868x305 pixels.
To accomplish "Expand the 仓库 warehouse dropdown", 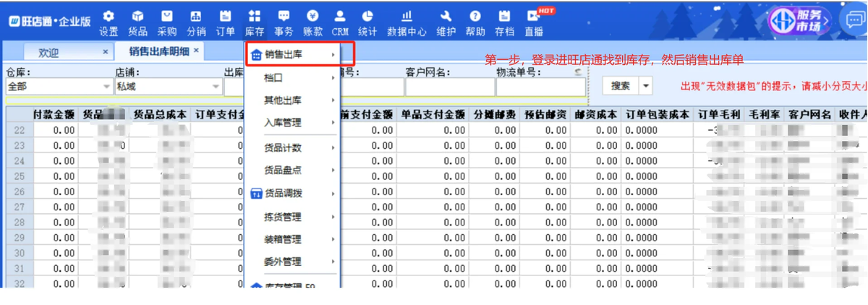I will (x=106, y=86).
